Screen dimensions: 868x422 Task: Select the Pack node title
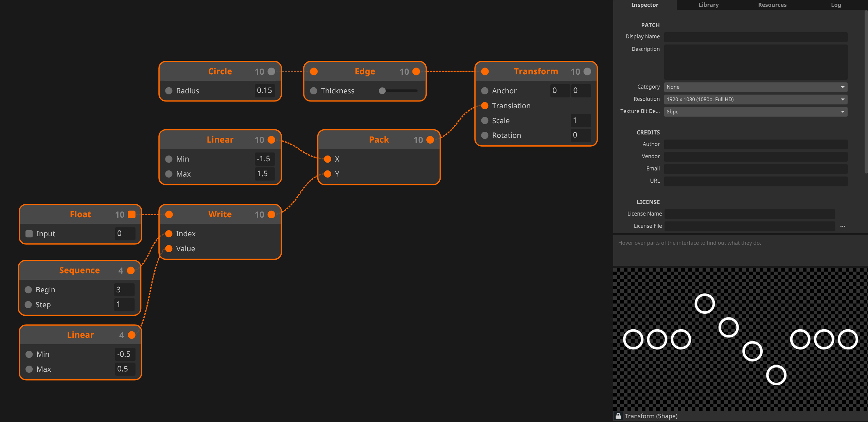(x=379, y=140)
